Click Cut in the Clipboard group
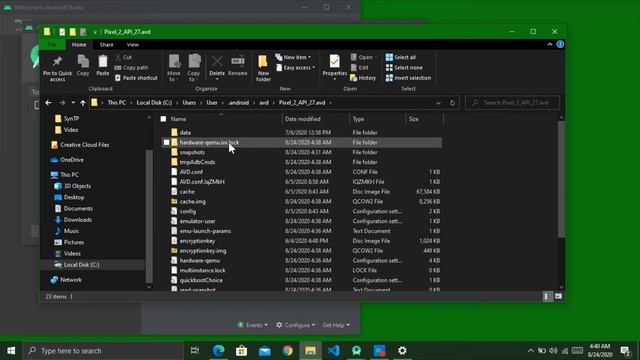 124,58
